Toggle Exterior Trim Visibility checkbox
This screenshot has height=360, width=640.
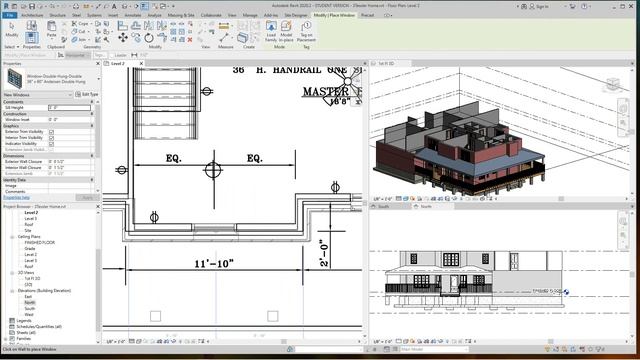tap(51, 132)
